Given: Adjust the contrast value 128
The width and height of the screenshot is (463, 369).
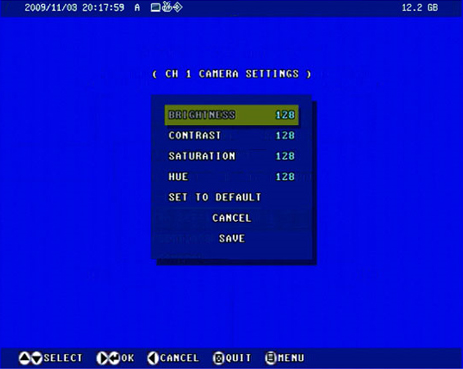Looking at the screenshot, I should pos(285,136).
